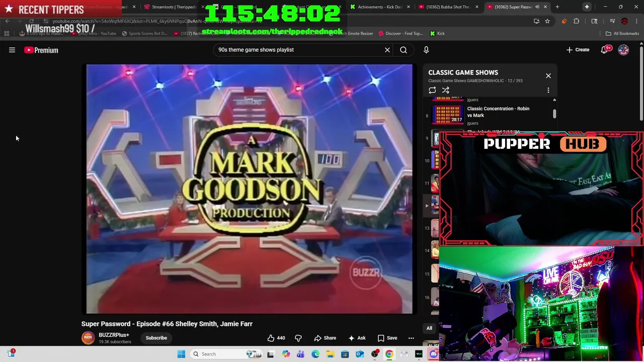Start voice search with microphone
This screenshot has width=644, height=362.
[x=426, y=50]
